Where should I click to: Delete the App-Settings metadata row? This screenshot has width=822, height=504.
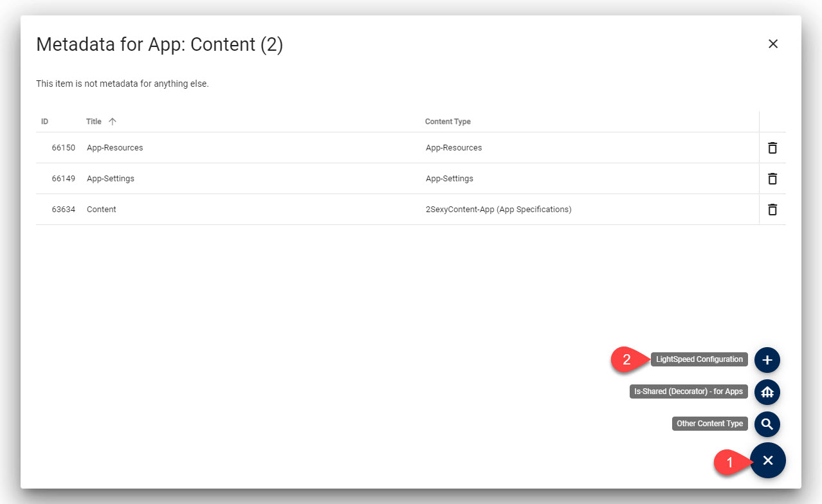pyautogui.click(x=772, y=179)
